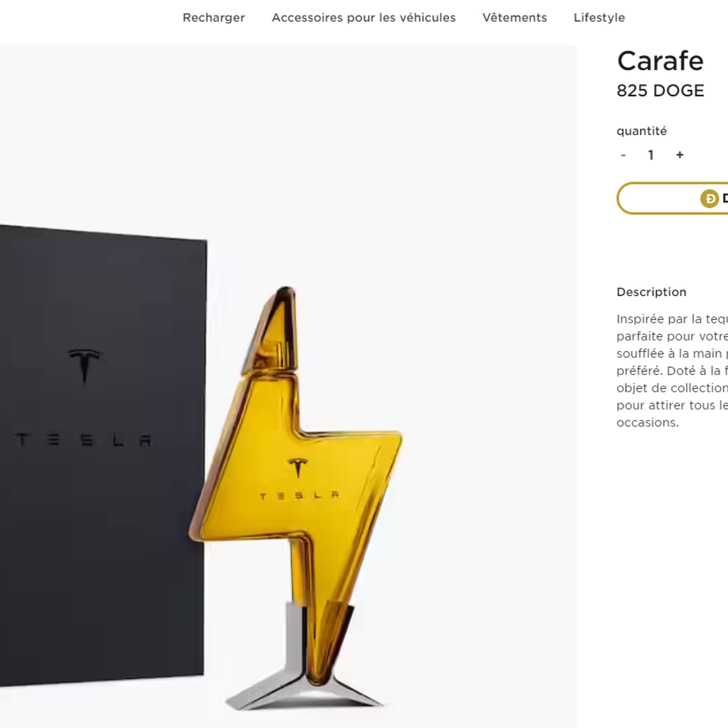Click the product description paragraph

672,370
